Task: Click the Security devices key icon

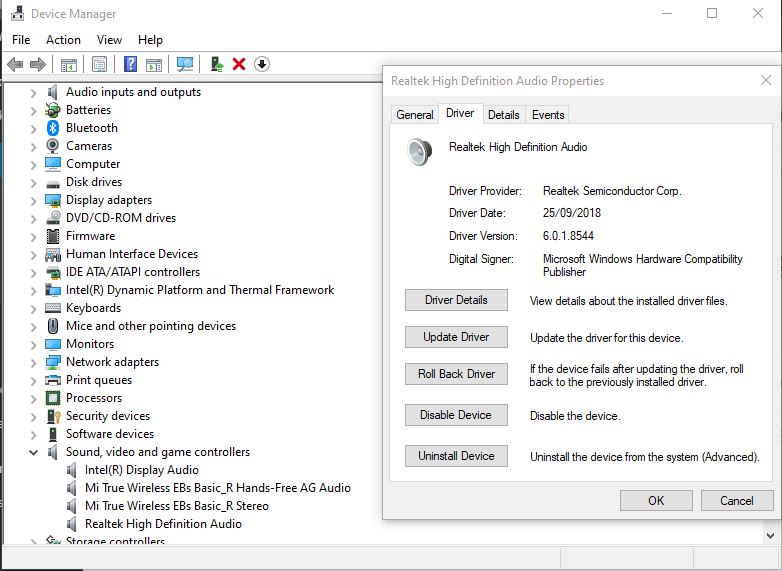Action: tap(53, 416)
